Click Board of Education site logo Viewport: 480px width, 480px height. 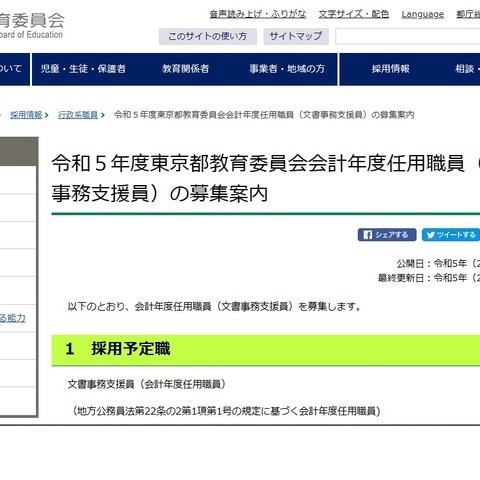pos(31,26)
